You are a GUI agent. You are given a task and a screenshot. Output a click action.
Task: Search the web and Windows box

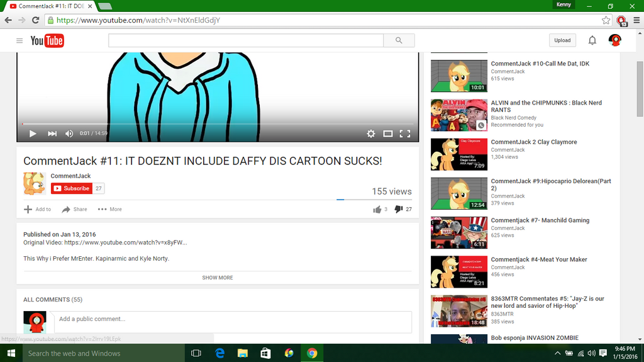104,353
